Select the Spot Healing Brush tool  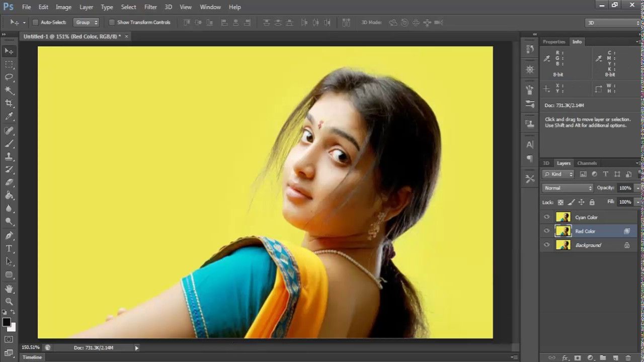click(9, 131)
